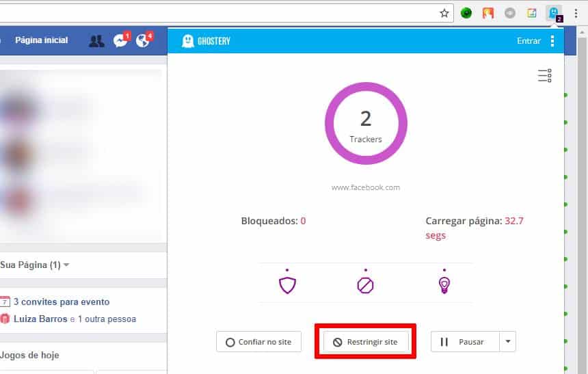This screenshot has width=588, height=374.
Task: Go to Página inicial on Facebook
Action: [42, 40]
